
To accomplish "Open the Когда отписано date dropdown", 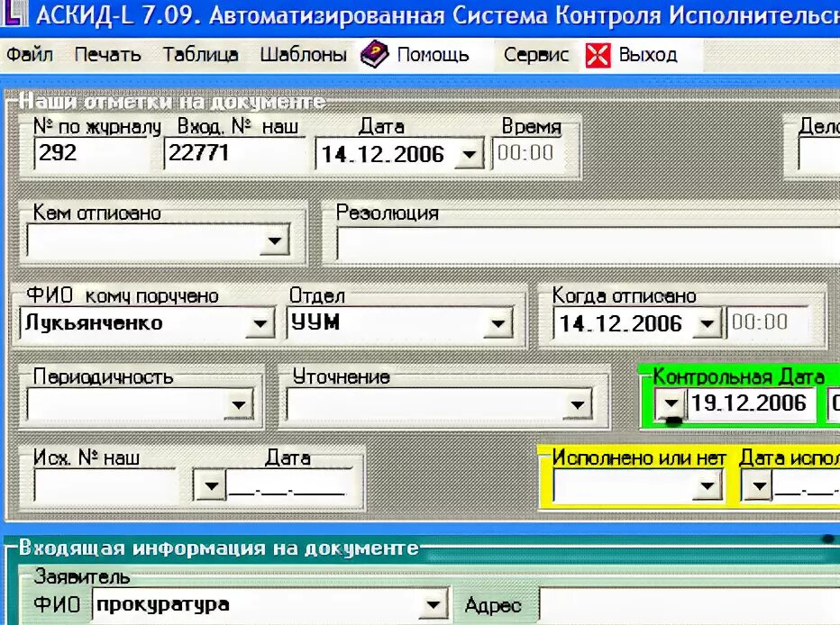I will 708,322.
